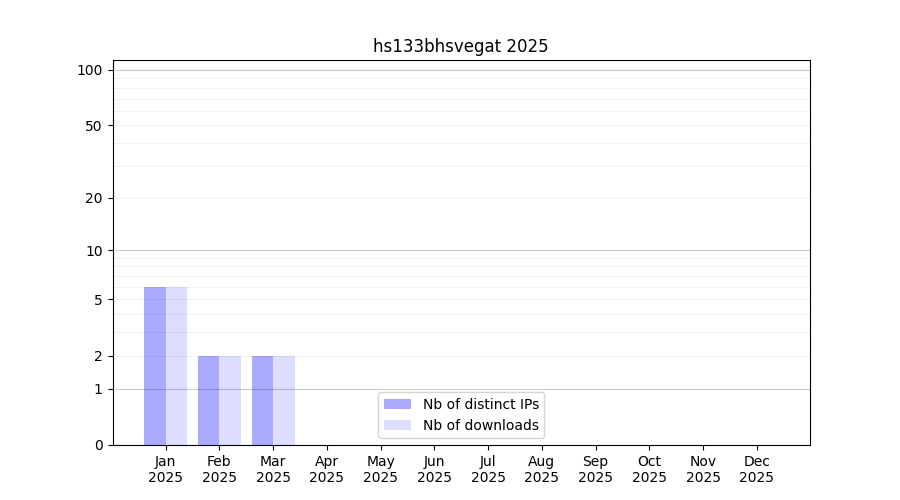This screenshot has width=900, height=500.
Task: Select the darker distinct IPs bar for February
Action: [x=208, y=400]
